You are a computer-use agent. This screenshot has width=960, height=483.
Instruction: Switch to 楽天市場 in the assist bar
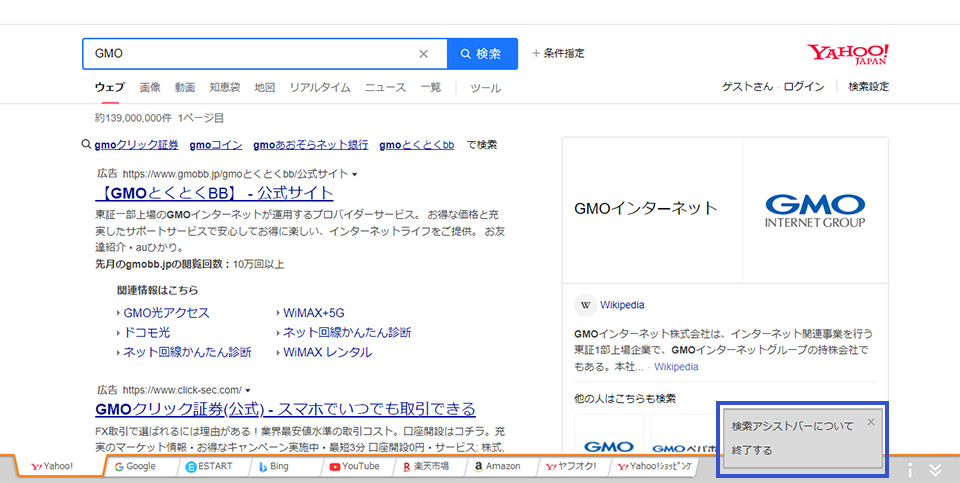click(x=430, y=466)
